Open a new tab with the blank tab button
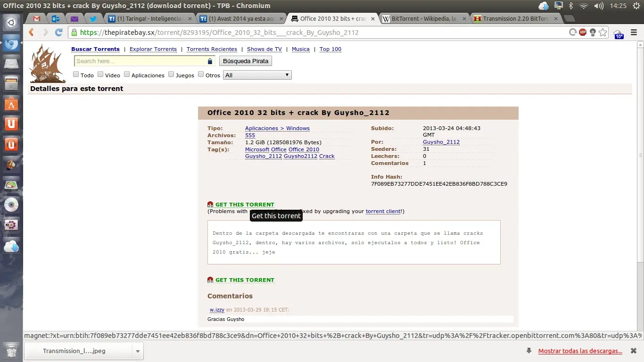The image size is (644, 362). click(570, 19)
